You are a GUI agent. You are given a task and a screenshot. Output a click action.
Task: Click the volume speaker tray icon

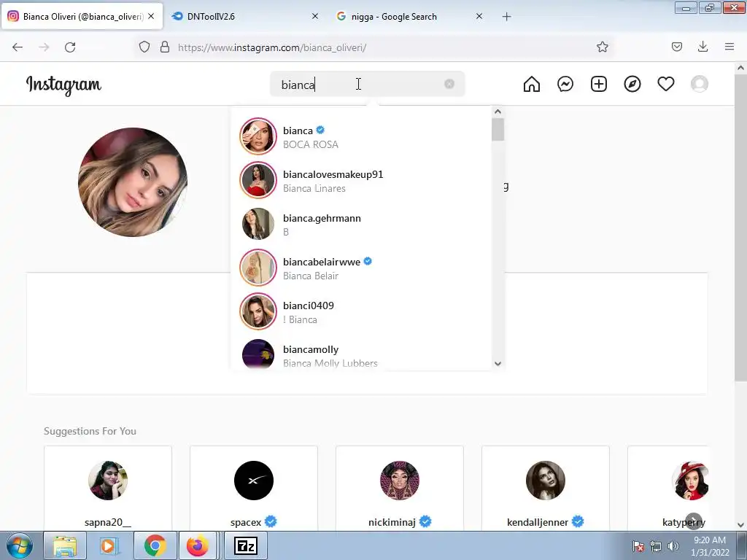point(673,546)
